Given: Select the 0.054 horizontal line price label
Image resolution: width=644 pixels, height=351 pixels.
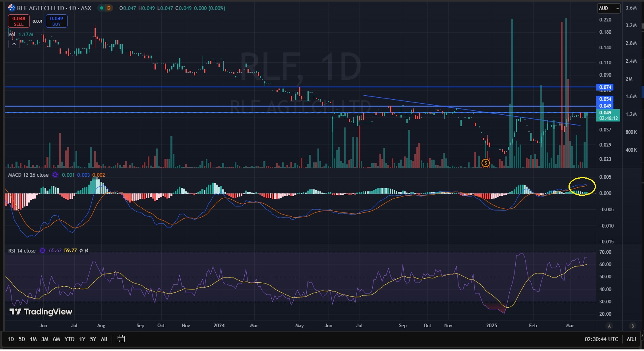Looking at the screenshot, I should click(x=605, y=99).
